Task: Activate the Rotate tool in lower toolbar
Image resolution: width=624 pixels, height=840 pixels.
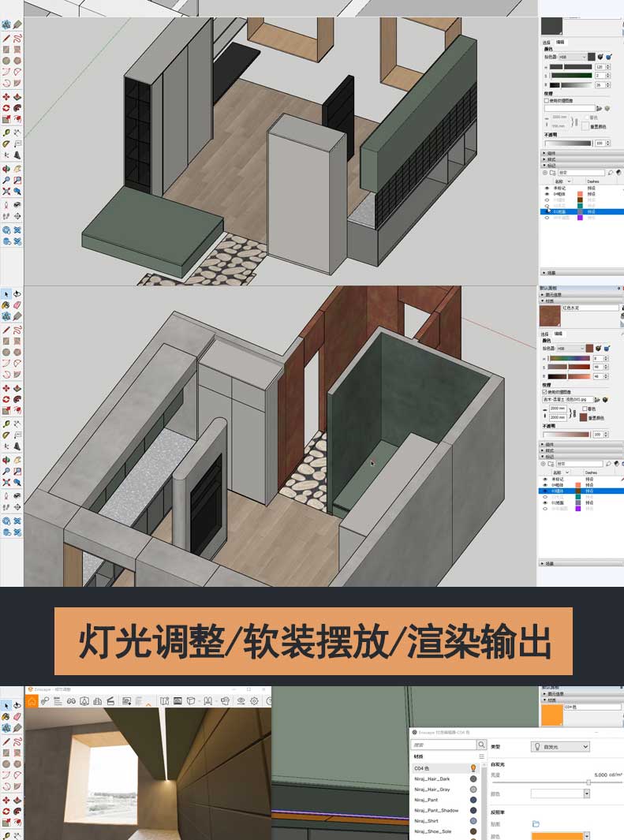Action: pyautogui.click(x=6, y=399)
